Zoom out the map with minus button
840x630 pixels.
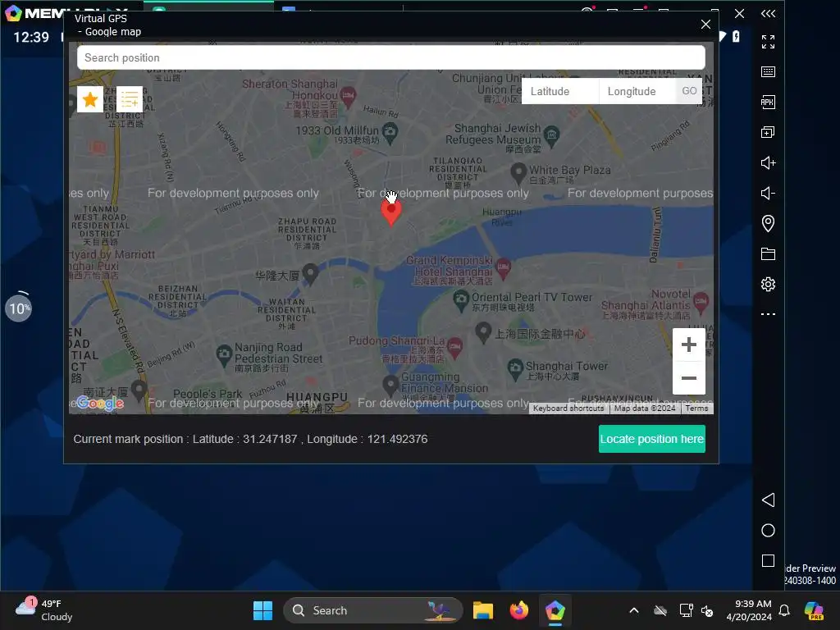[x=689, y=378]
